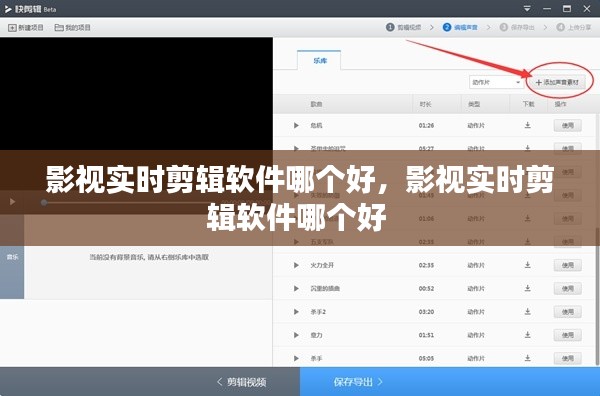The width and height of the screenshot is (600, 396).
Task: Download the 杀手2 track
Action: (528, 311)
